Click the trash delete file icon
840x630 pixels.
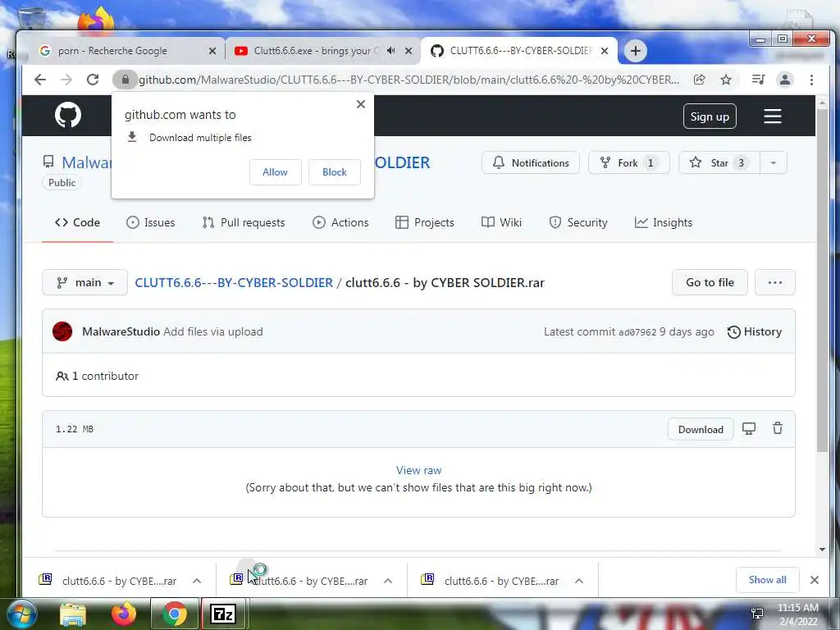tap(778, 428)
